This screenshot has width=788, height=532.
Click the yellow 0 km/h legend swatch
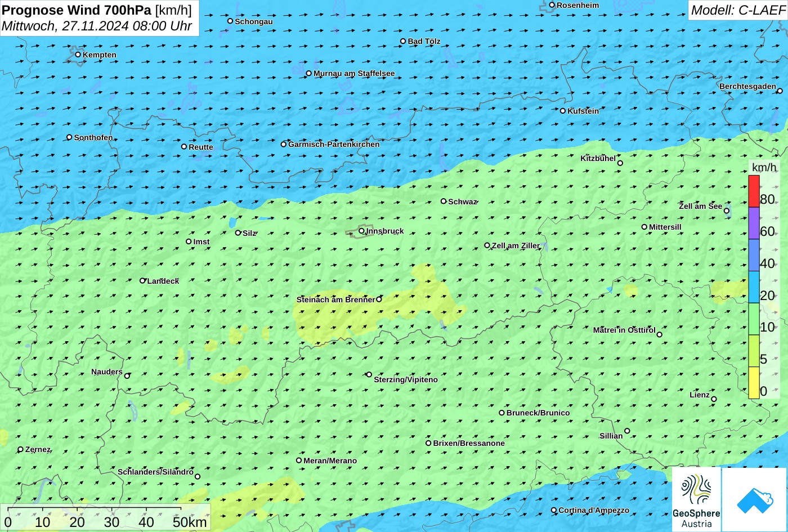pyautogui.click(x=754, y=383)
